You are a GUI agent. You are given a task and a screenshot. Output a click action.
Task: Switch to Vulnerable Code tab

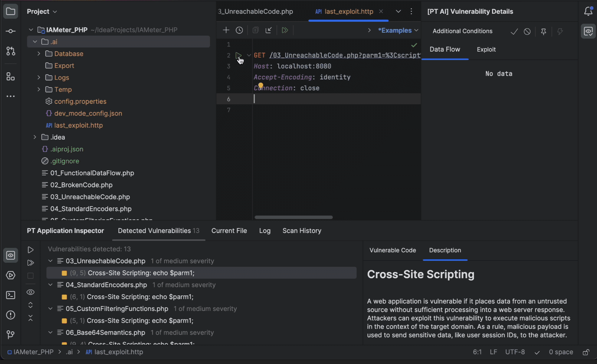[393, 250]
